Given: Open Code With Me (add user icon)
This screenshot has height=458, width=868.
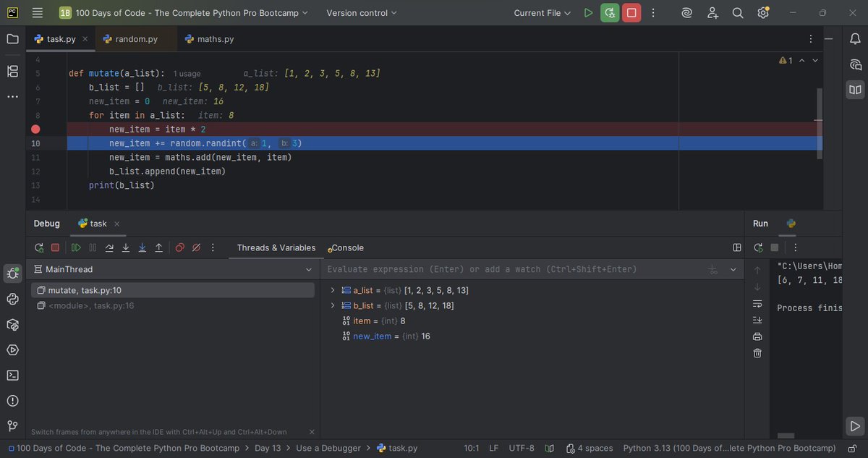Looking at the screenshot, I should (713, 13).
